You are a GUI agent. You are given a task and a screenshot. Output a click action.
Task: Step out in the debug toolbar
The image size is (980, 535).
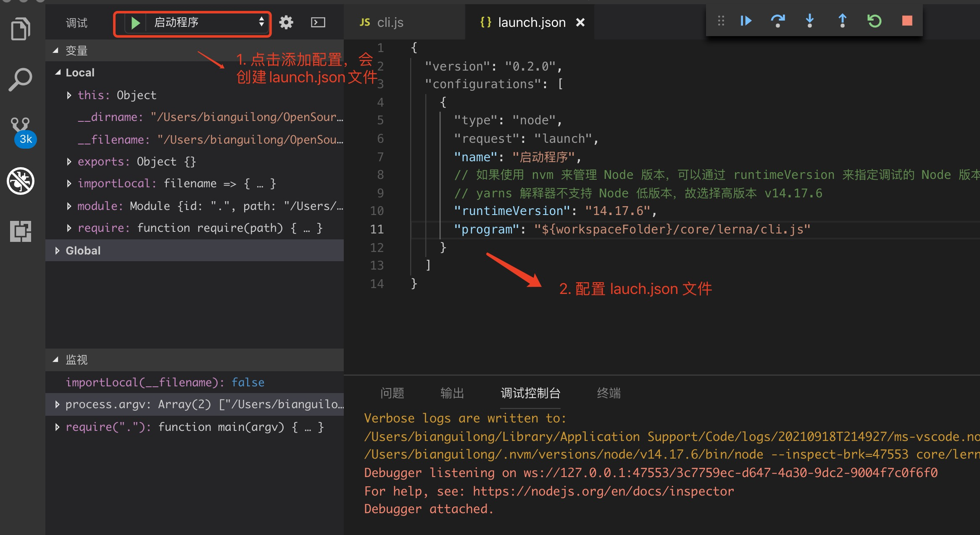tap(842, 21)
